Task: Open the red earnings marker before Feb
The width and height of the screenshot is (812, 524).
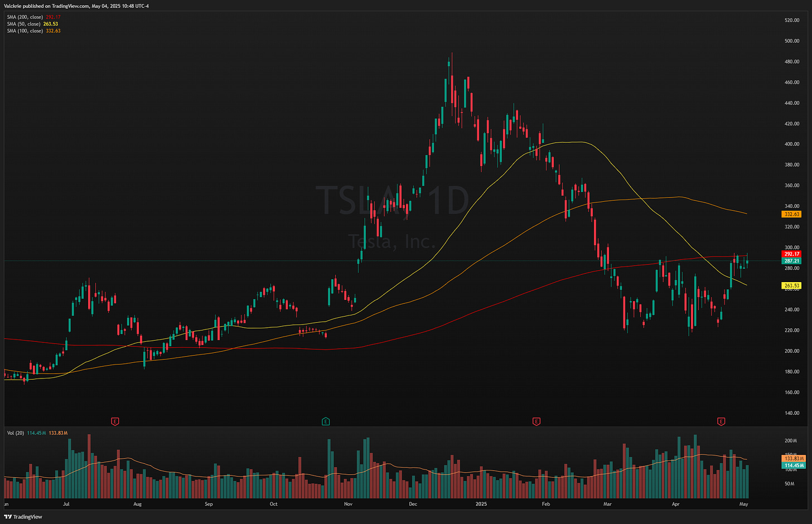Action: 536,421
